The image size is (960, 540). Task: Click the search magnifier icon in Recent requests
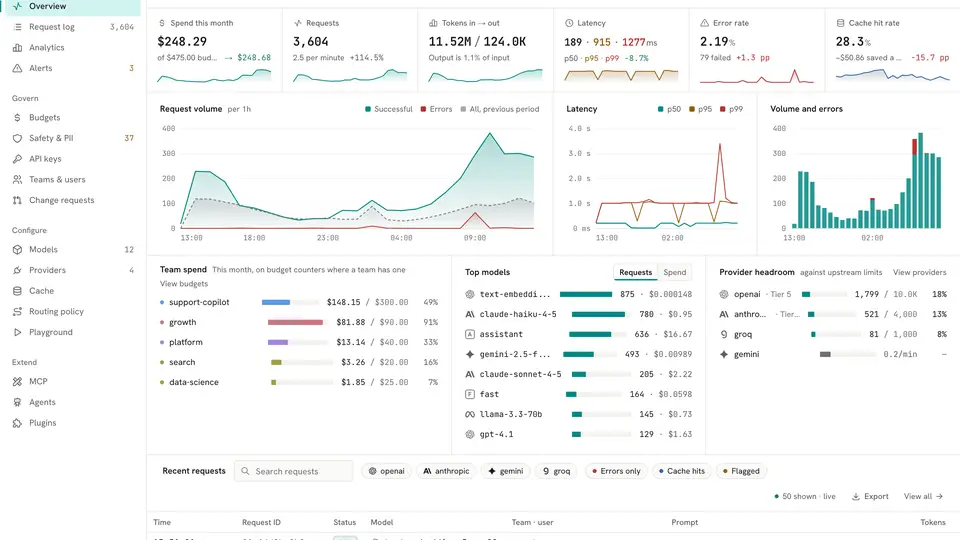pyautogui.click(x=245, y=471)
